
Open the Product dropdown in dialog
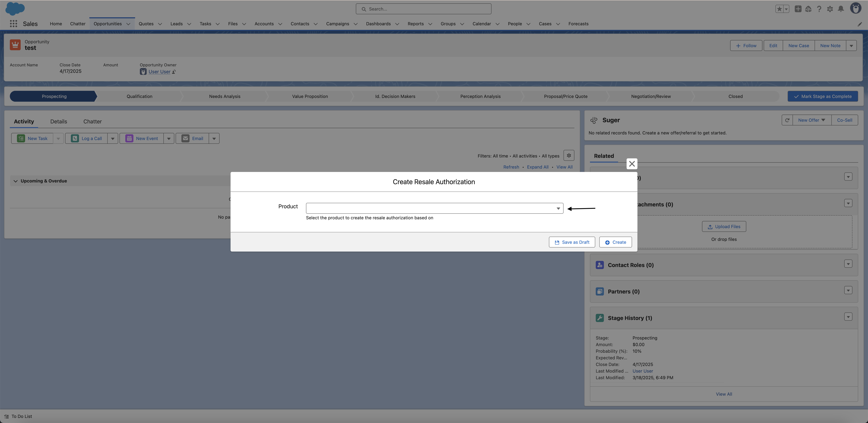click(x=434, y=208)
